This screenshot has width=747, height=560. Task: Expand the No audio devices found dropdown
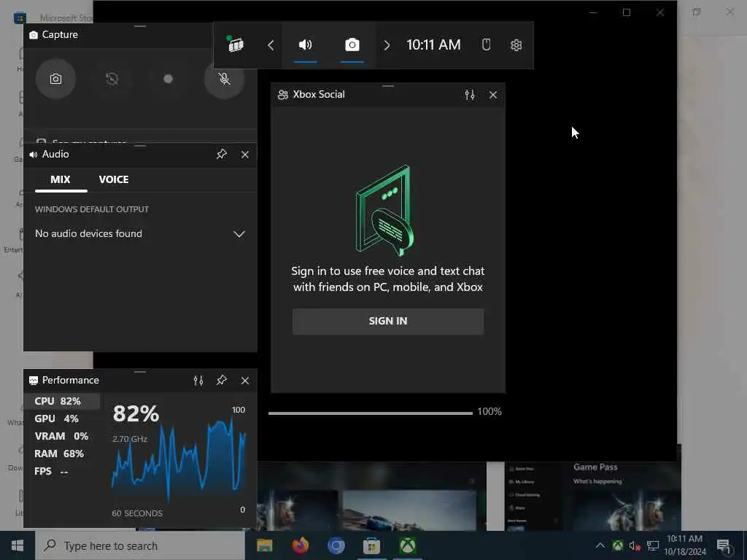point(140,234)
